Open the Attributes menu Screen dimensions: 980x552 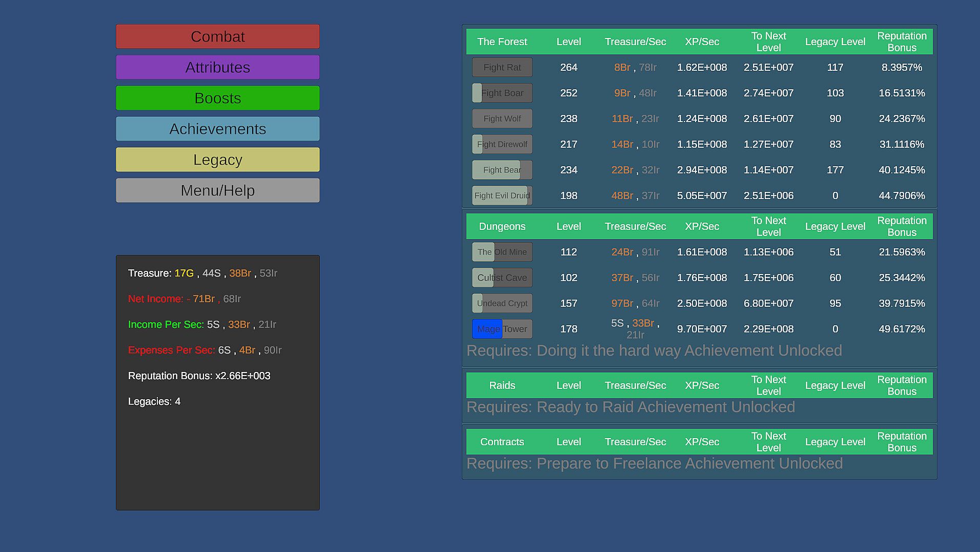click(x=217, y=67)
